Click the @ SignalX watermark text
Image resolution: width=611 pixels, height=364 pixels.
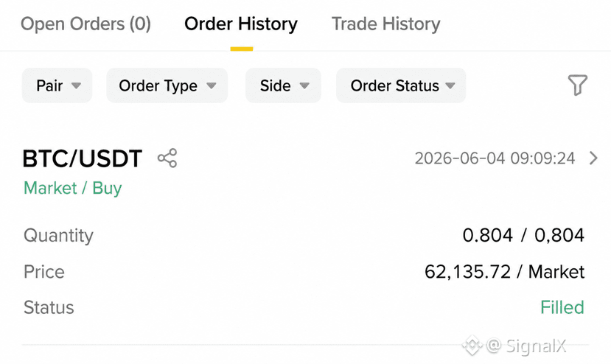pos(526,346)
